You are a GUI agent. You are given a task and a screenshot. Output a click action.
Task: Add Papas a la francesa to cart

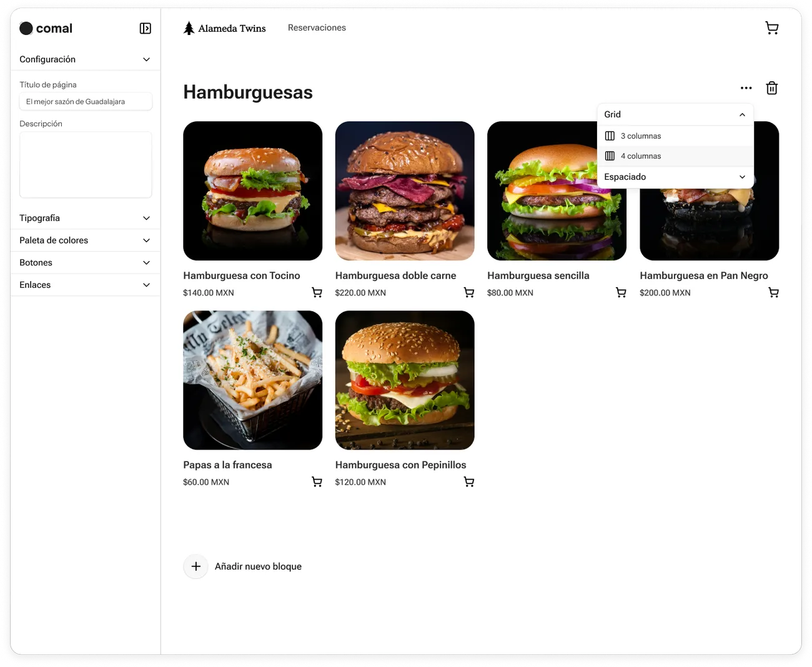(x=317, y=482)
